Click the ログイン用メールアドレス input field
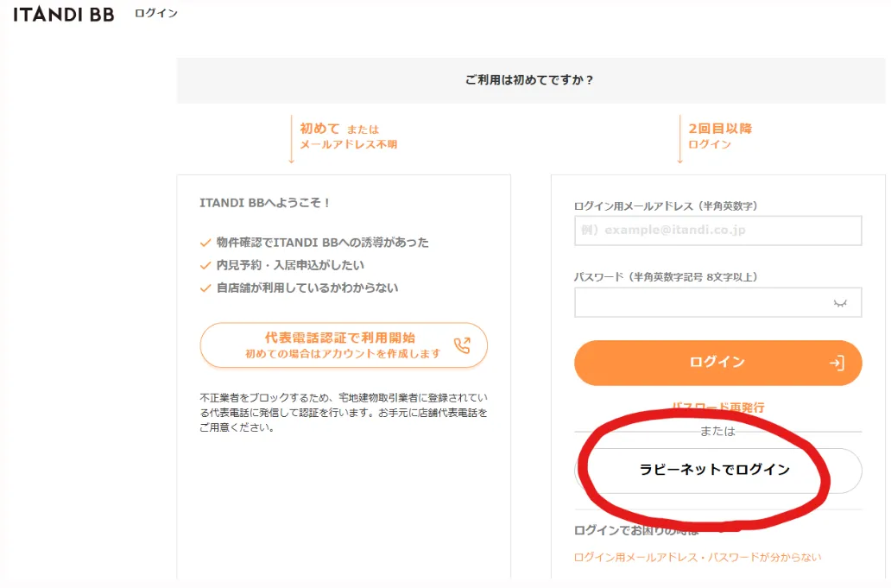891x588 pixels. coord(717,231)
